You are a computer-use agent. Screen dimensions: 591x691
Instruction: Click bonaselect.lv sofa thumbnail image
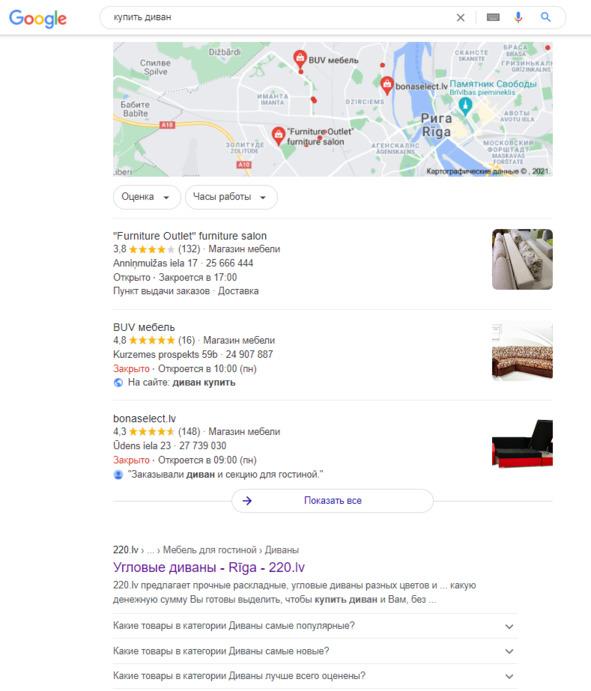pyautogui.click(x=522, y=442)
